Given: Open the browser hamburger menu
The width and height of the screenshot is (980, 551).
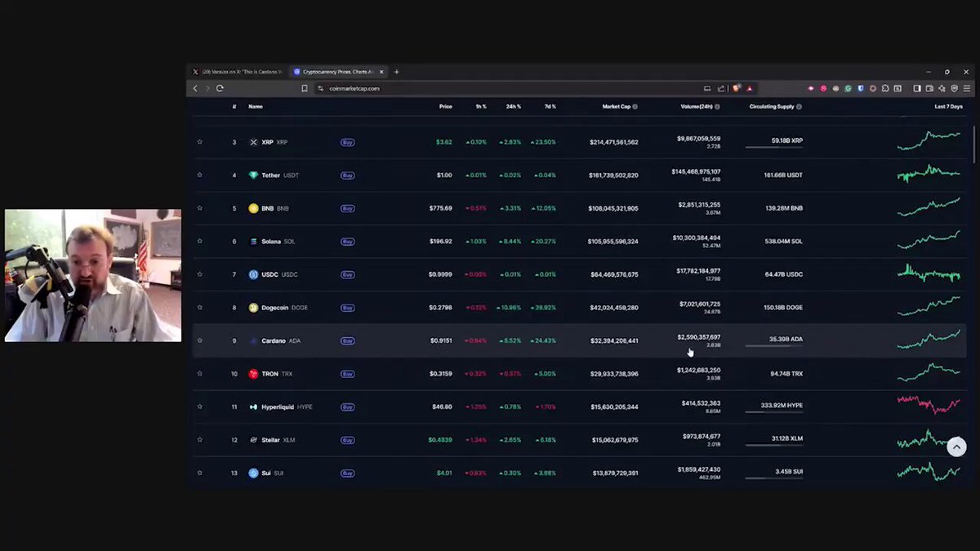Looking at the screenshot, I should coord(967,88).
